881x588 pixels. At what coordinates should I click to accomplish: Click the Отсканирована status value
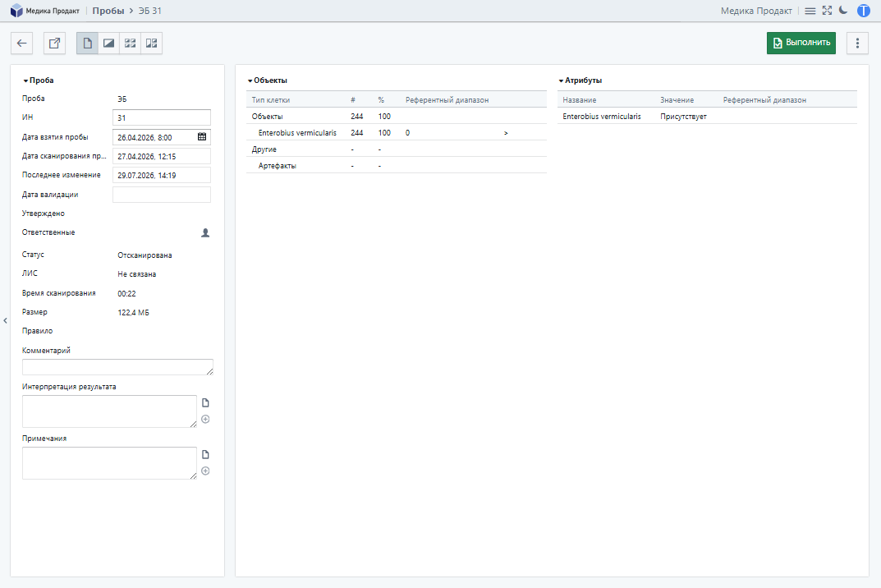(145, 255)
